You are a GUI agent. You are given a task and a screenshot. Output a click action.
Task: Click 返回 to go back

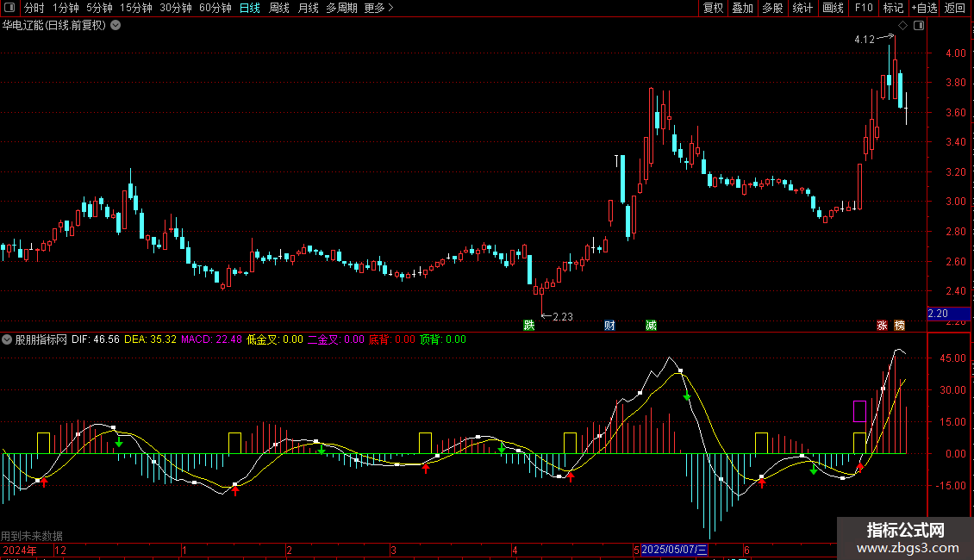[955, 8]
